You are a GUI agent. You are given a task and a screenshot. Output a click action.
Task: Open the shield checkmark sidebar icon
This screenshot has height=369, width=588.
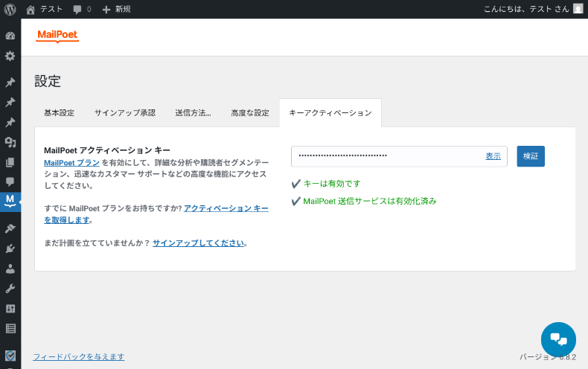(x=10, y=356)
